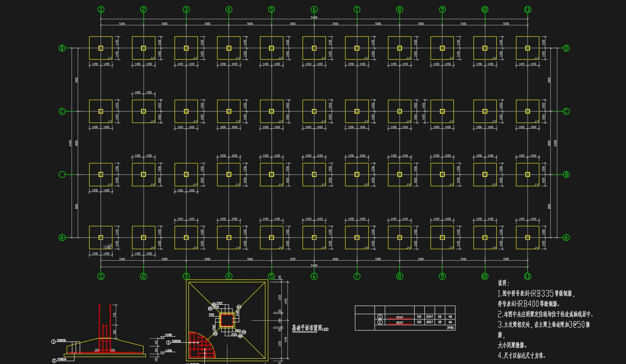
Task: Select axis bubble 3 in the top row
Action: click(186, 9)
